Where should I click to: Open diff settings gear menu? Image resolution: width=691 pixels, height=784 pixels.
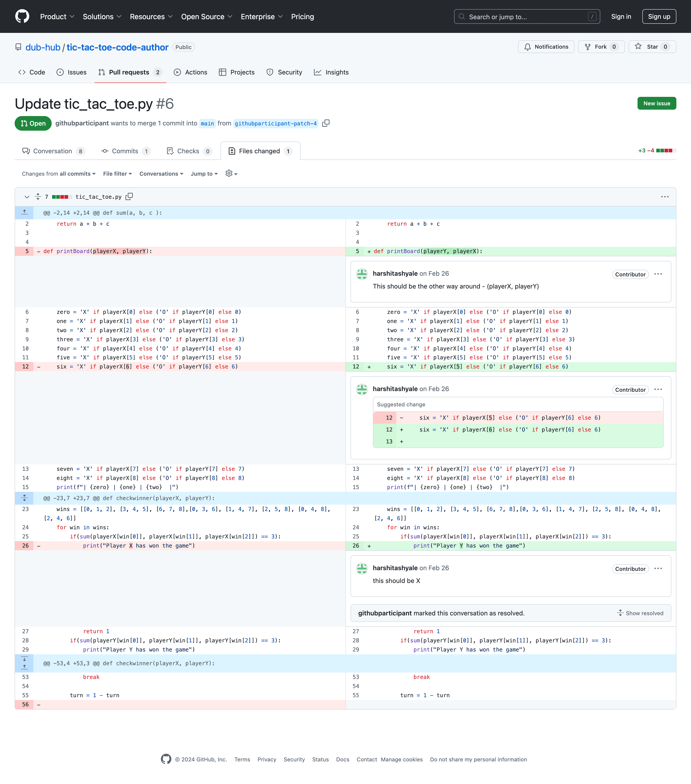click(x=231, y=173)
